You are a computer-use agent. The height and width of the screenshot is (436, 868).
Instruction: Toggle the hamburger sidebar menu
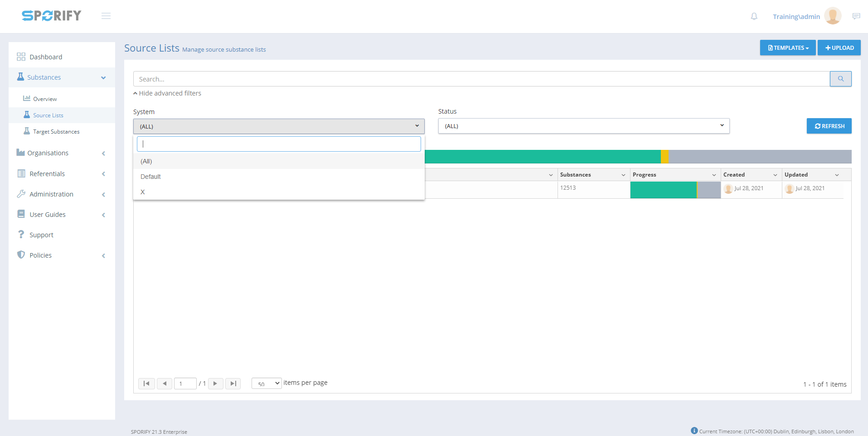coord(106,16)
